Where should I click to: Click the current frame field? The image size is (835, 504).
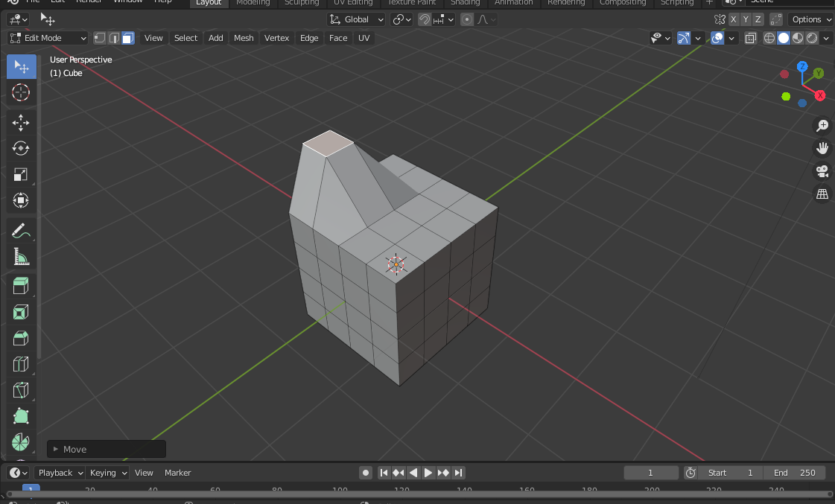pyautogui.click(x=651, y=473)
